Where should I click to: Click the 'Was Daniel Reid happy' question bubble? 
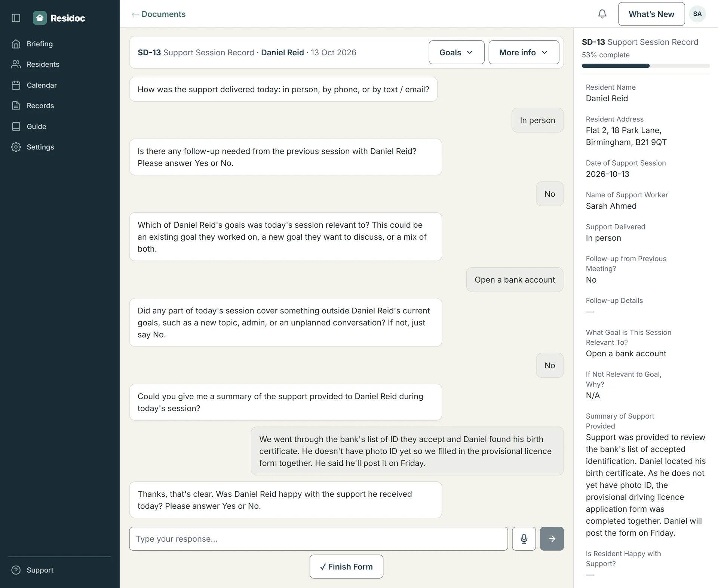coord(286,500)
